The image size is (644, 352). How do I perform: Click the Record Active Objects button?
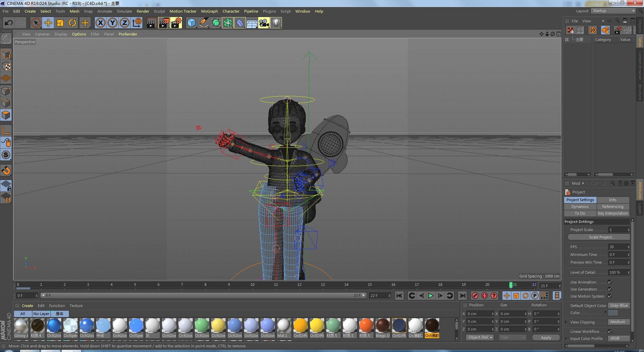[475, 296]
